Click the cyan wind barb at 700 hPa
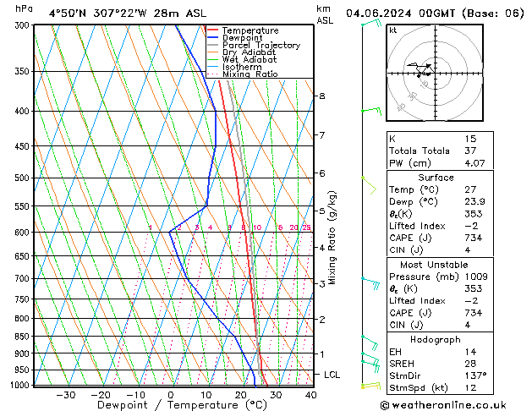The image size is (532, 411). click(x=370, y=280)
